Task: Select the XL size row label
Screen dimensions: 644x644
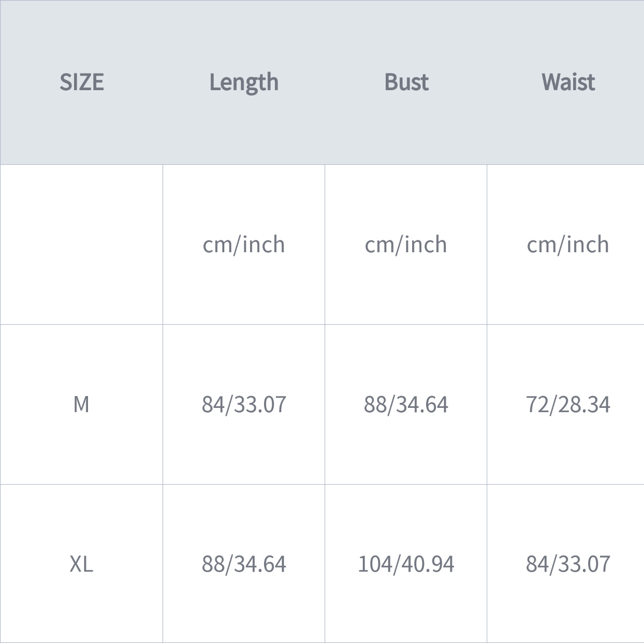Action: pos(82,563)
